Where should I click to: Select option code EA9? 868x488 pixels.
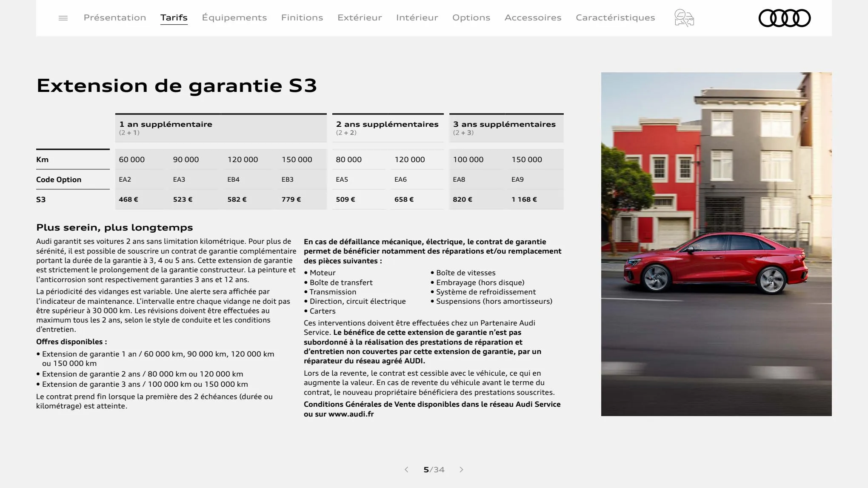[x=518, y=180]
